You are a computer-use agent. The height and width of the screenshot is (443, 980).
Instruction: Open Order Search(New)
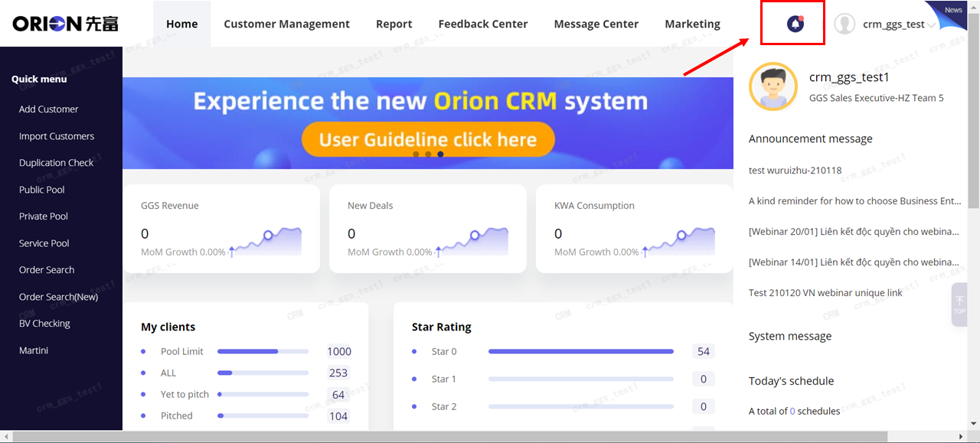click(59, 297)
